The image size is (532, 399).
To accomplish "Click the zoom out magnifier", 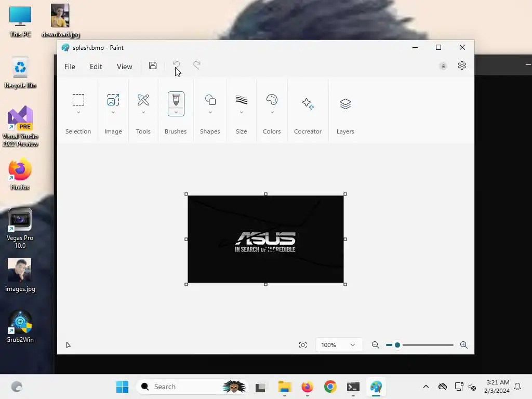I will 375,345.
